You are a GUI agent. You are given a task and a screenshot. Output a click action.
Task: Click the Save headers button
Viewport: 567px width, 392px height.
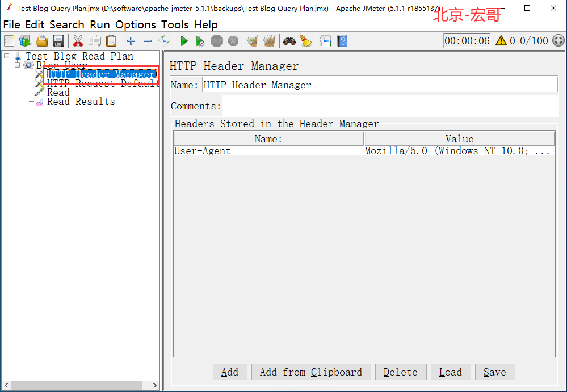[495, 372]
